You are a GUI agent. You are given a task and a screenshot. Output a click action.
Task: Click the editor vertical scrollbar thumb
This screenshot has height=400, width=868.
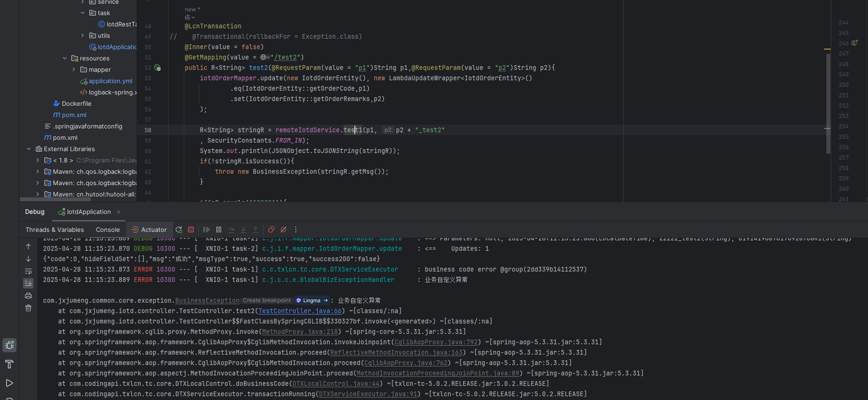point(828,103)
